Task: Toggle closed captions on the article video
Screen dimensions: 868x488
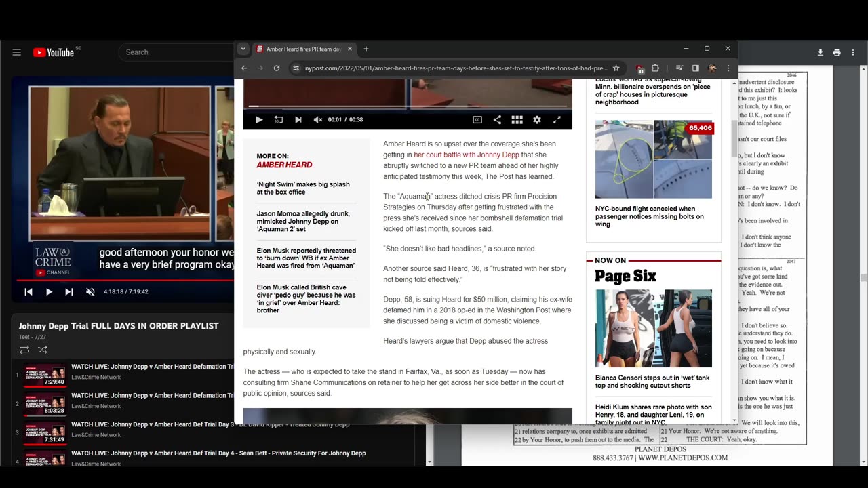Action: [477, 119]
